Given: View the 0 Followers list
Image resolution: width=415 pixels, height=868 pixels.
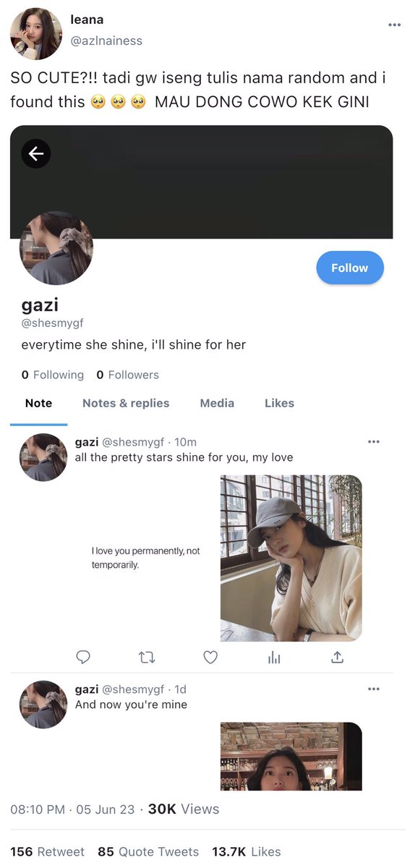Looking at the screenshot, I should click(x=127, y=375).
